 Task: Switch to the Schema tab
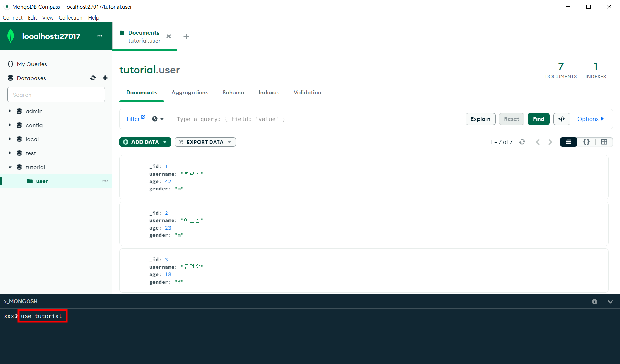(233, 92)
